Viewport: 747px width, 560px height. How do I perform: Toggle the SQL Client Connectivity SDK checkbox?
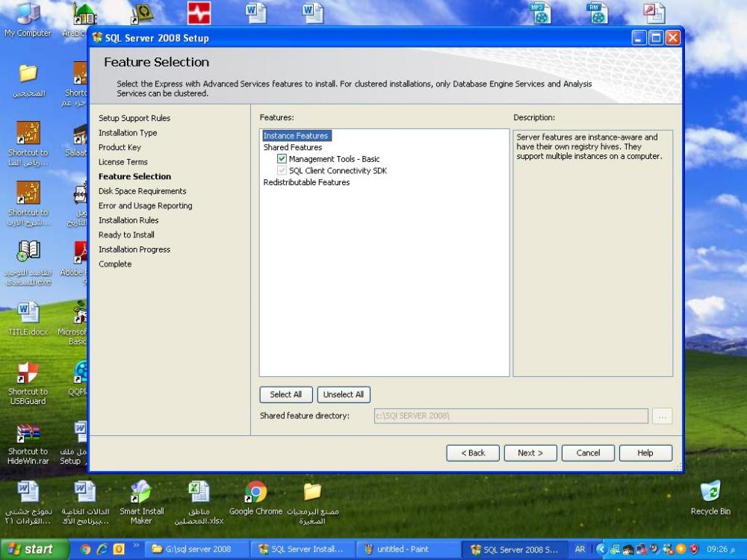282,170
